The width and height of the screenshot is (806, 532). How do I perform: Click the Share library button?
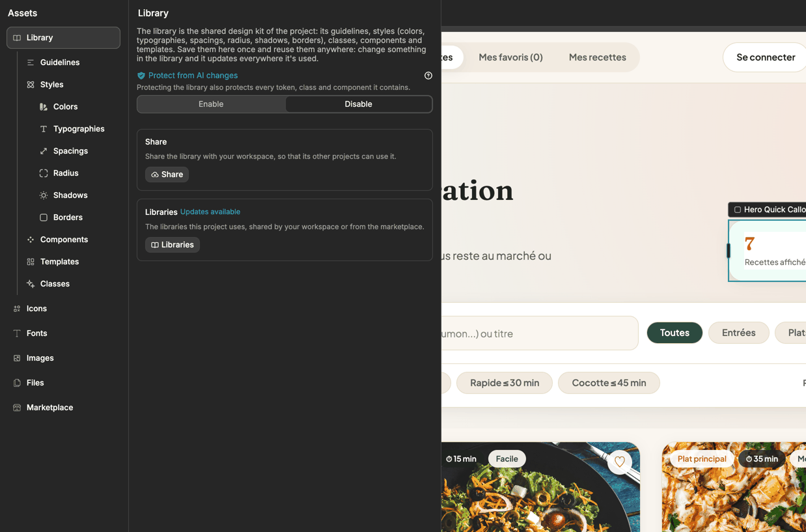[x=167, y=175]
